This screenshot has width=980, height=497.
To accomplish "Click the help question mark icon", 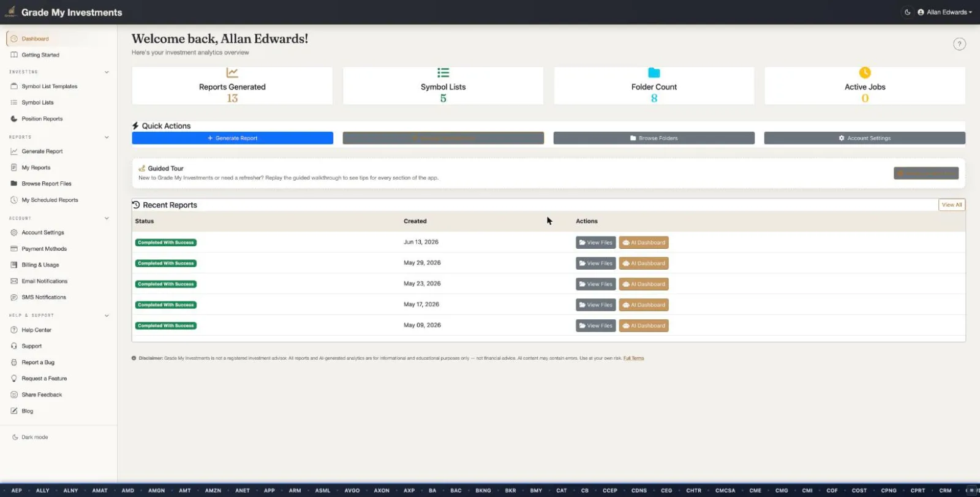I will pyautogui.click(x=959, y=44).
